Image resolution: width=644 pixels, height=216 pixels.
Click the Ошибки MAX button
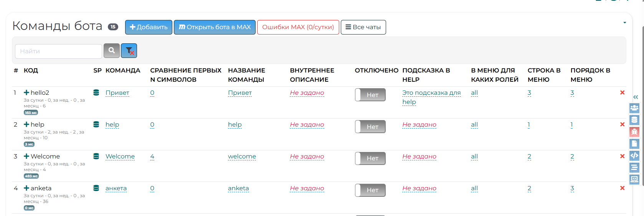click(298, 27)
